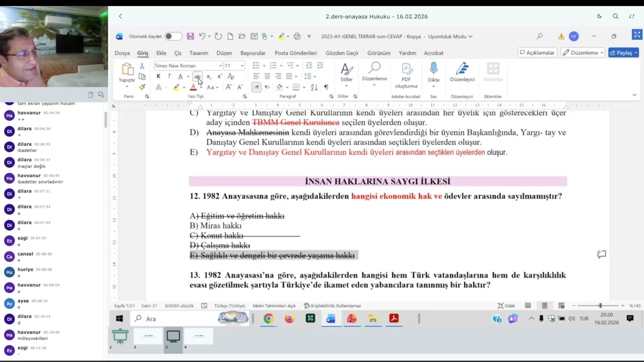Click Türkçe (Türkiye) language in status bar
Viewport: 644px width, 362px height.
coord(229,306)
